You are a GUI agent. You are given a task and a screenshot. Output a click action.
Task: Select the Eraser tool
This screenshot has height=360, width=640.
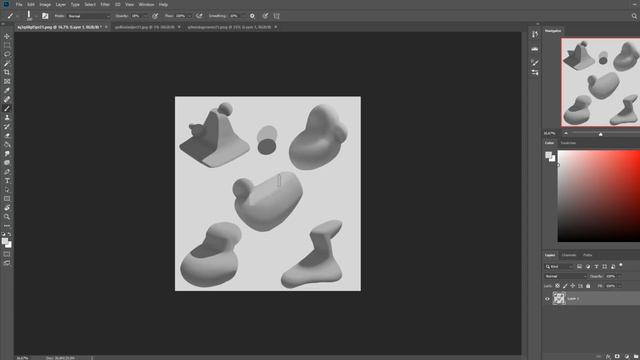(x=7, y=136)
